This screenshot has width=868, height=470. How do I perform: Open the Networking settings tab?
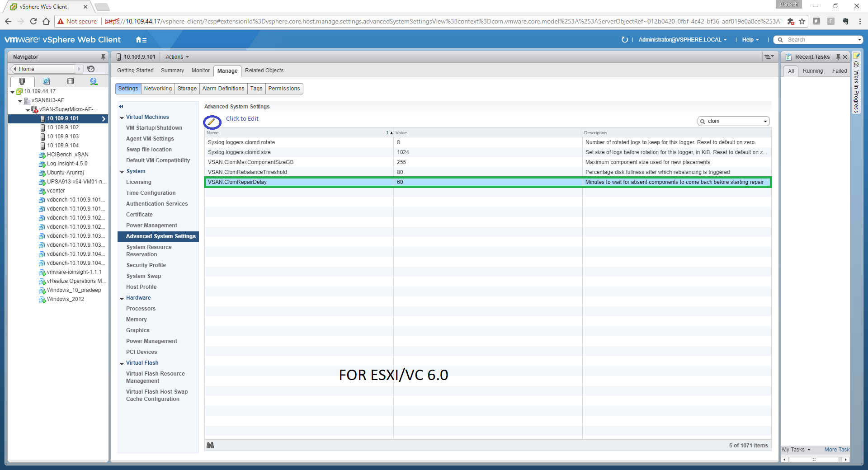tap(158, 89)
